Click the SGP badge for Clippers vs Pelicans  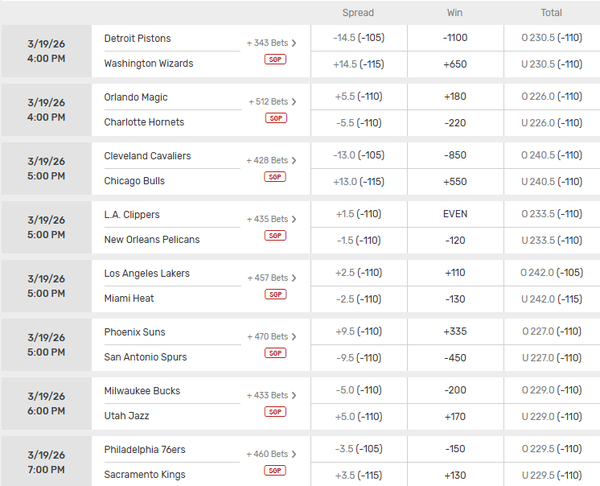(x=275, y=236)
